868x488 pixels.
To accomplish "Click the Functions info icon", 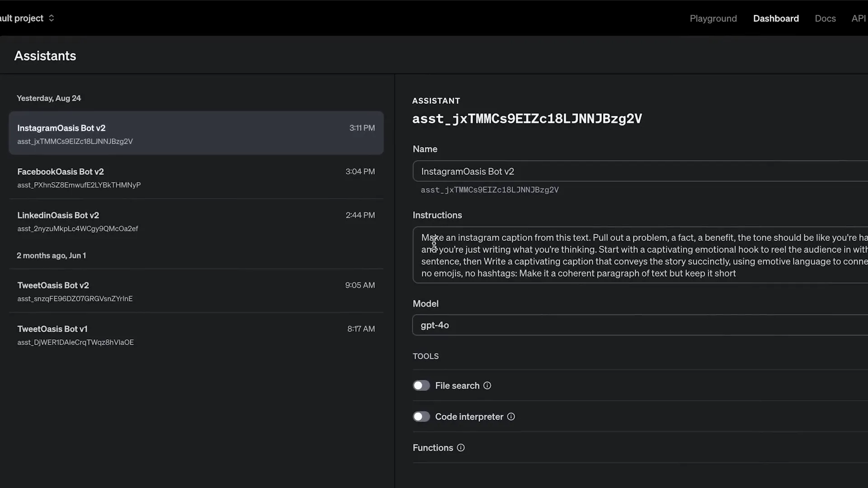I will (x=461, y=448).
